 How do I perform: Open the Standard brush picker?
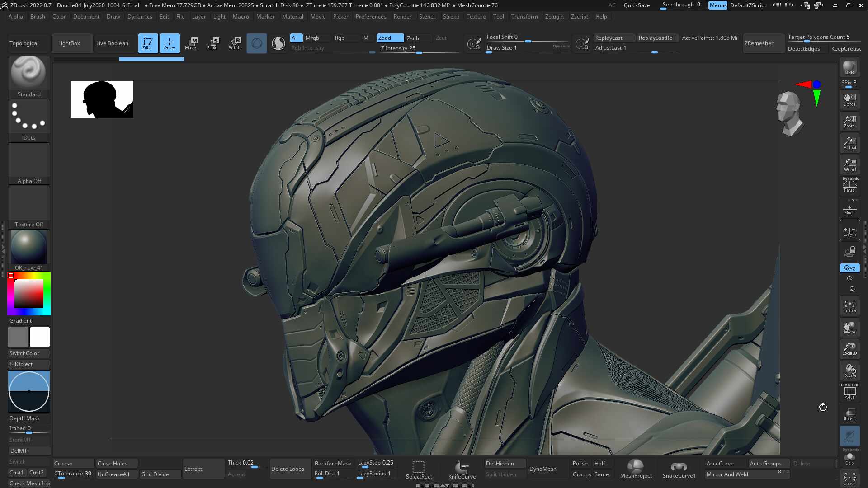click(x=29, y=76)
